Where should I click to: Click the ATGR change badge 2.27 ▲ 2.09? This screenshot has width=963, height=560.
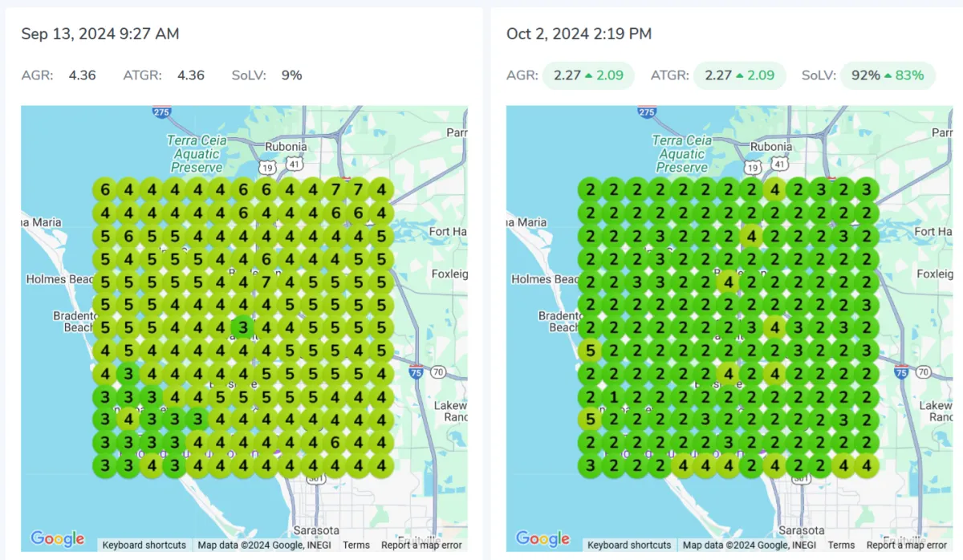[740, 75]
